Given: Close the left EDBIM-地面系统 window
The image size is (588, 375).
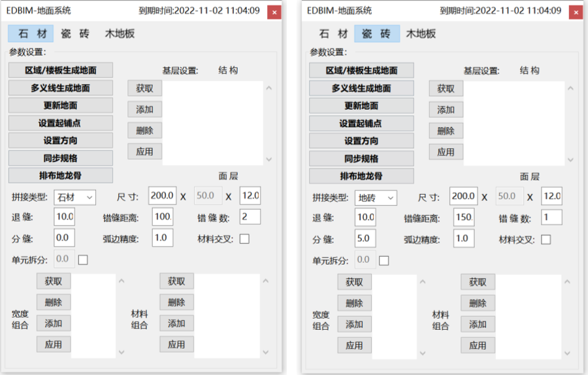Looking at the screenshot, I should pyautogui.click(x=274, y=12).
